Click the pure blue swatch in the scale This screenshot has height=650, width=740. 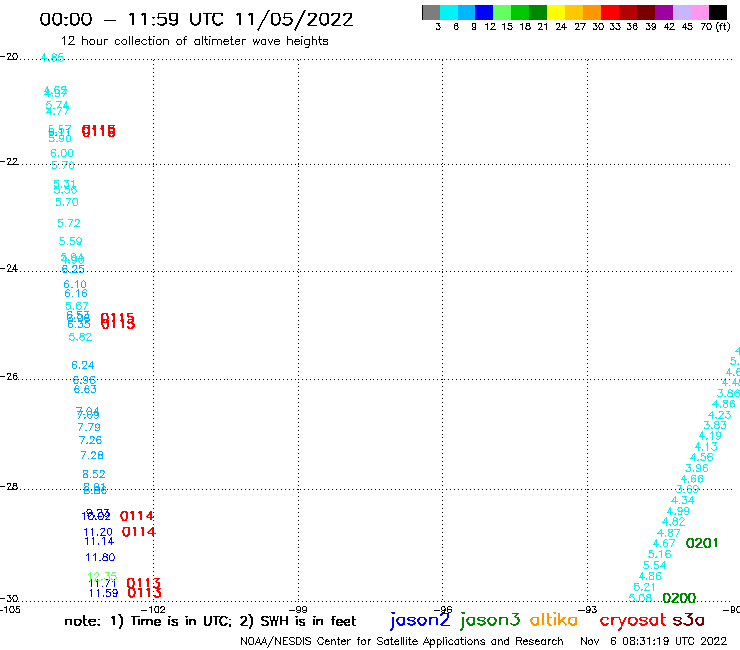pos(484,12)
